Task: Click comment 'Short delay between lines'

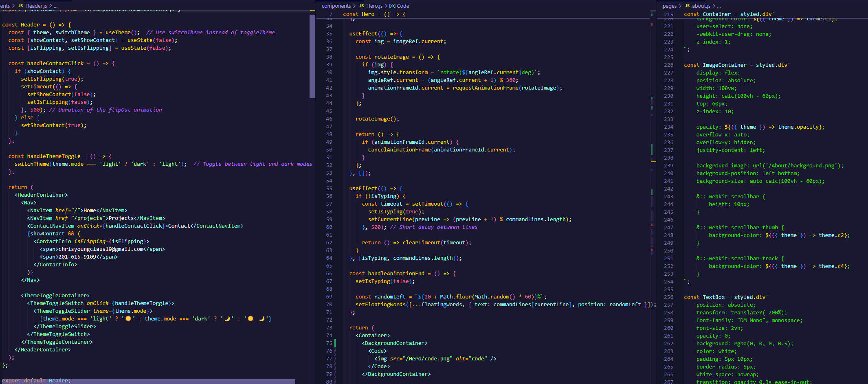Action: click(433, 227)
